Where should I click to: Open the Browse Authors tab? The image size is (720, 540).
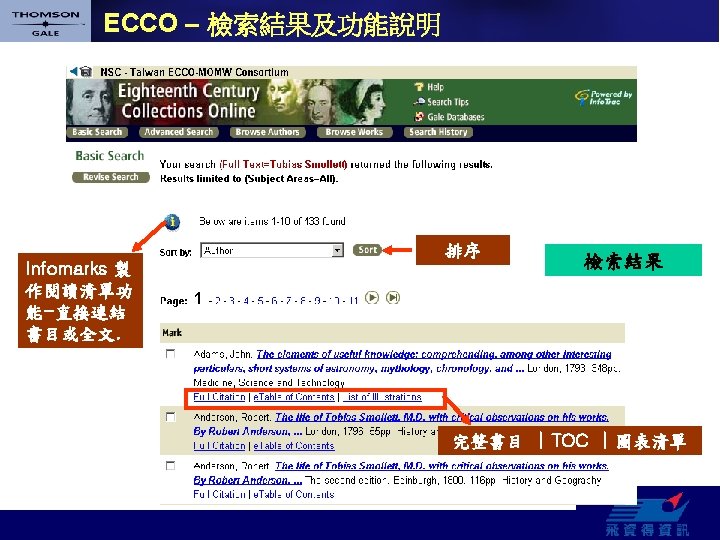[267, 132]
